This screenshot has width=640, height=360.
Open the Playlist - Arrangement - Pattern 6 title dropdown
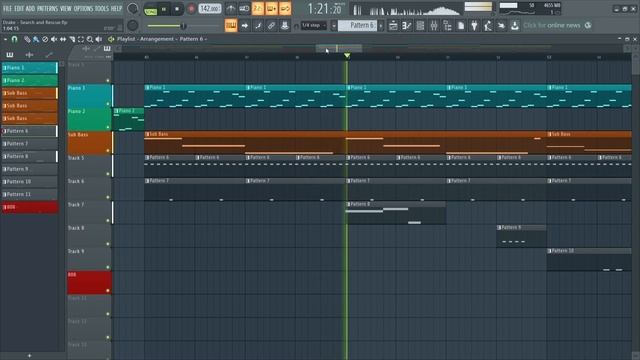(x=162, y=39)
